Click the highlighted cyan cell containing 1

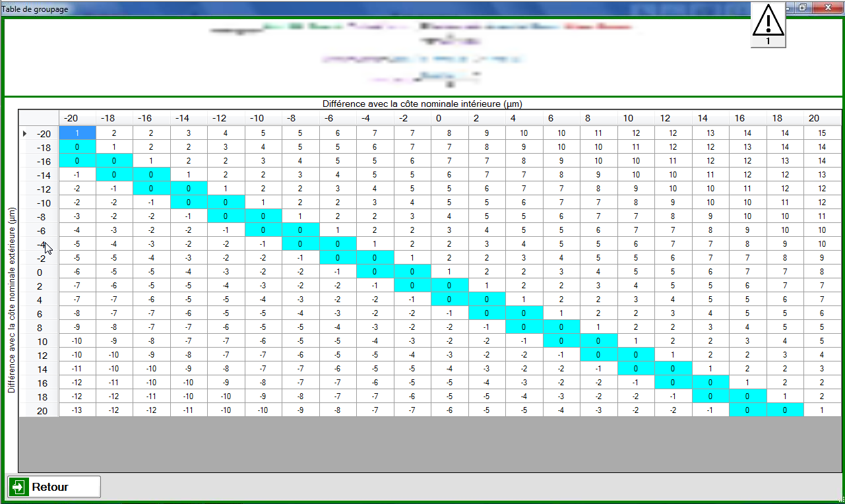point(78,133)
